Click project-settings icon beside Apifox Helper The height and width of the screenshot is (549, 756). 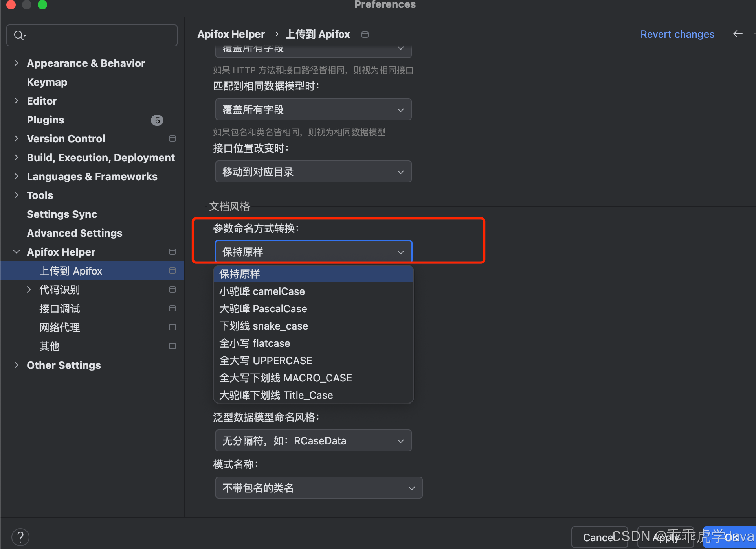[x=172, y=252]
